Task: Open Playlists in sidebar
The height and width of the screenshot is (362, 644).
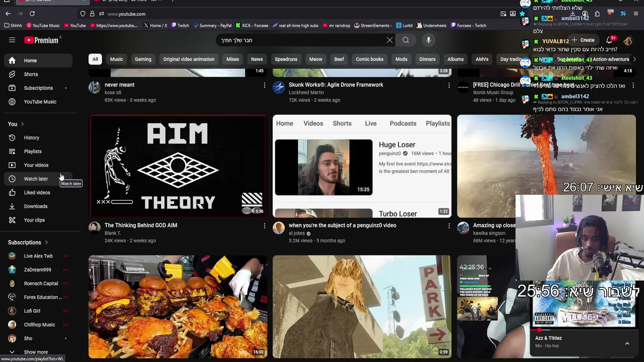Action: click(x=39, y=151)
